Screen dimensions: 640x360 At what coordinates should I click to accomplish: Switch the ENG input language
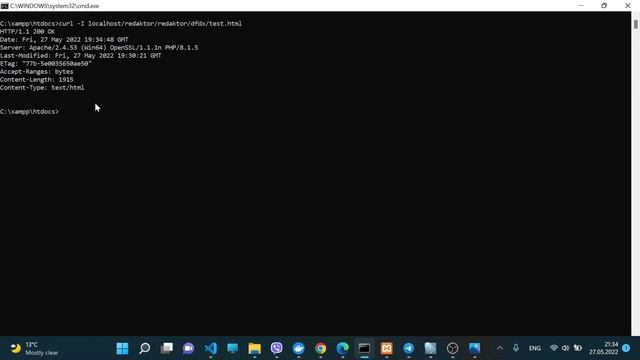535,348
